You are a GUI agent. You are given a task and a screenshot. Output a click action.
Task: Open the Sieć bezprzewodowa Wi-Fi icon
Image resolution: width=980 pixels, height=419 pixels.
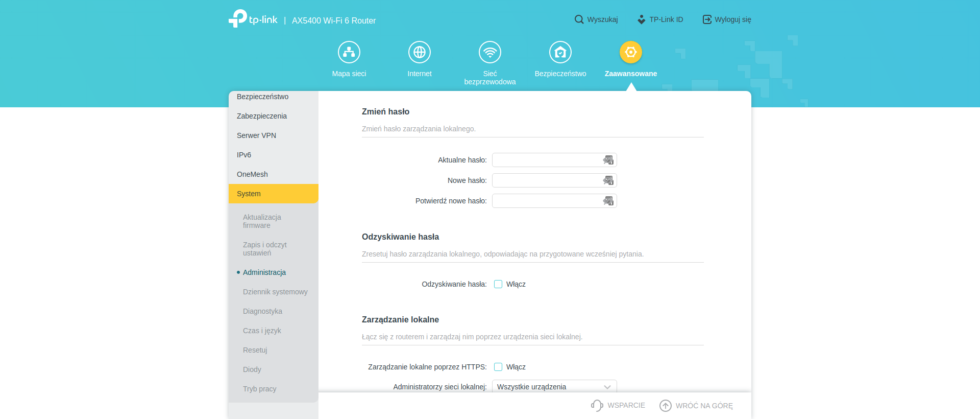[490, 52]
